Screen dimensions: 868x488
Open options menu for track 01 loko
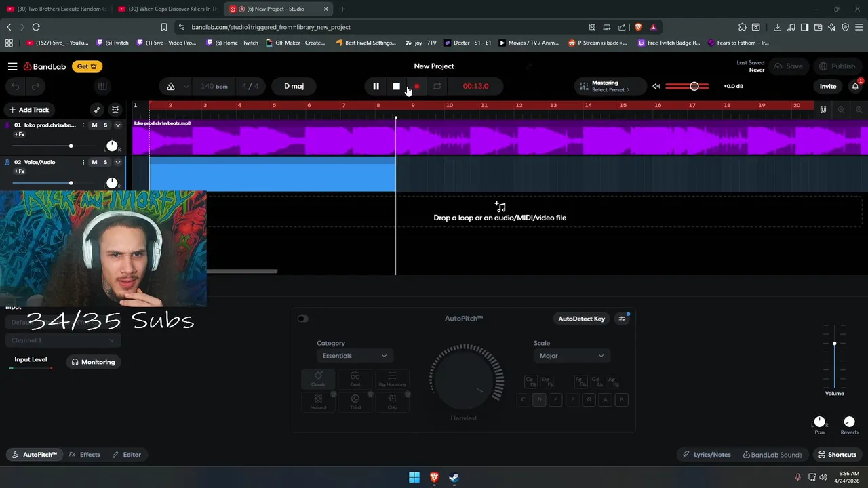pos(83,125)
